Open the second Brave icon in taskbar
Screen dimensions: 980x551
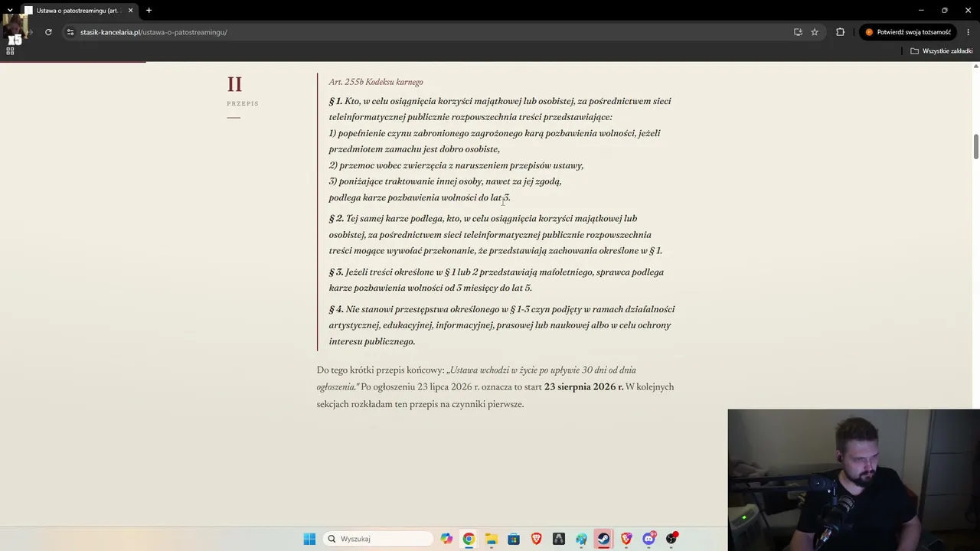point(626,539)
